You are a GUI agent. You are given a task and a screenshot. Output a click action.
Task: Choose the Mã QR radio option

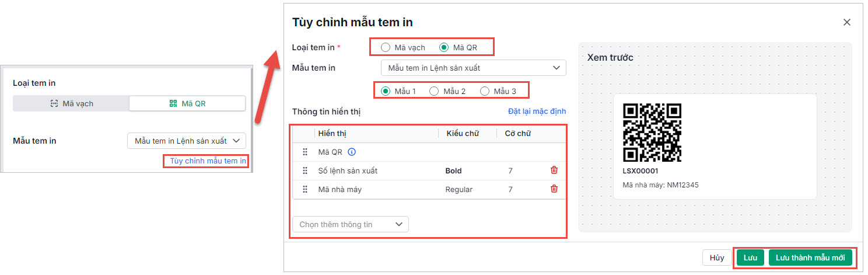(444, 47)
